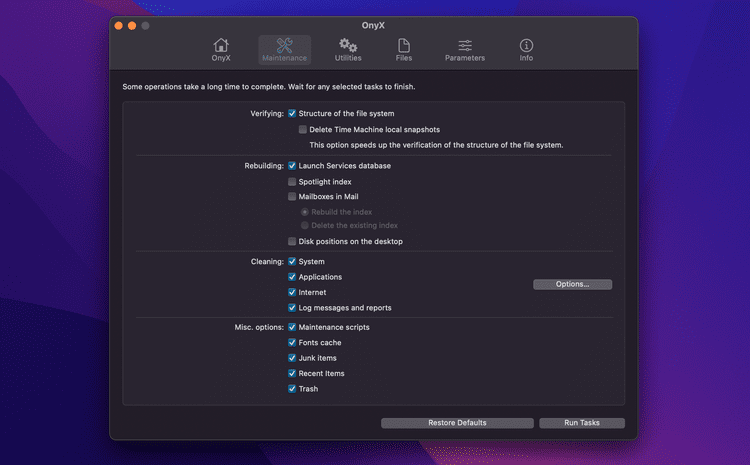Enable Mailboxes in Mail checkbox
Image resolution: width=750 pixels, height=465 pixels.
(292, 197)
